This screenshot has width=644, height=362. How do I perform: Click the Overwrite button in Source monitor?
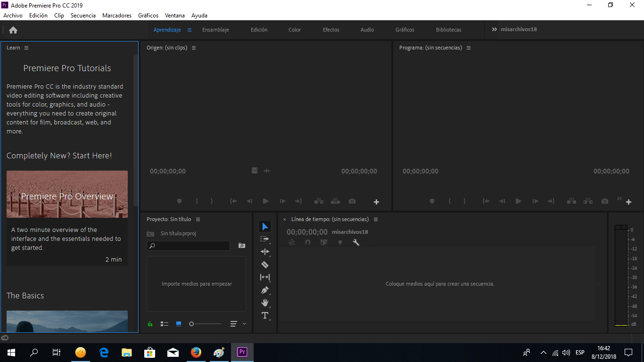coord(335,201)
